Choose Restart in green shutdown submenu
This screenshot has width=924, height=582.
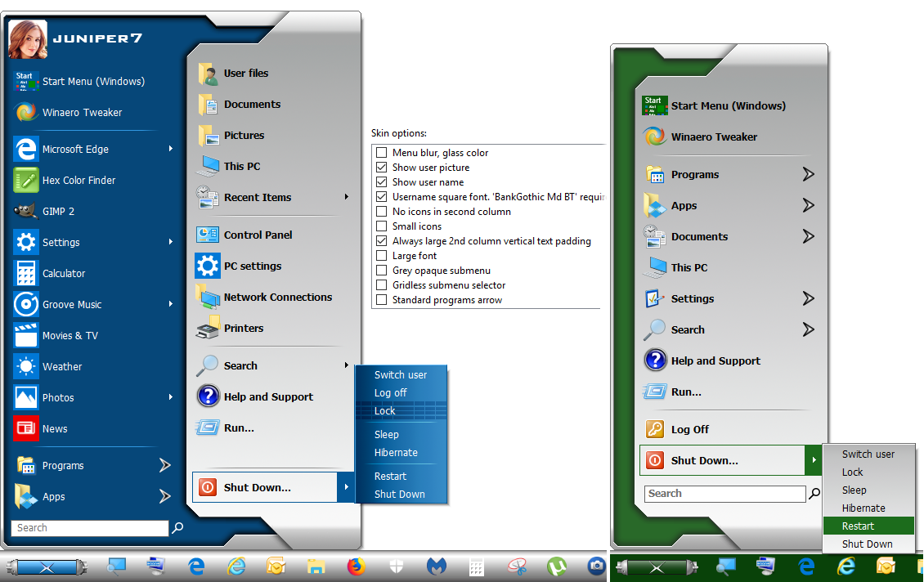[x=858, y=526]
